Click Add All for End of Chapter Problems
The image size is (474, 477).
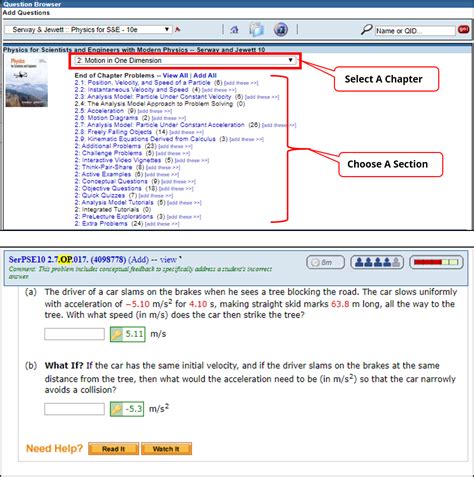pyautogui.click(x=205, y=75)
